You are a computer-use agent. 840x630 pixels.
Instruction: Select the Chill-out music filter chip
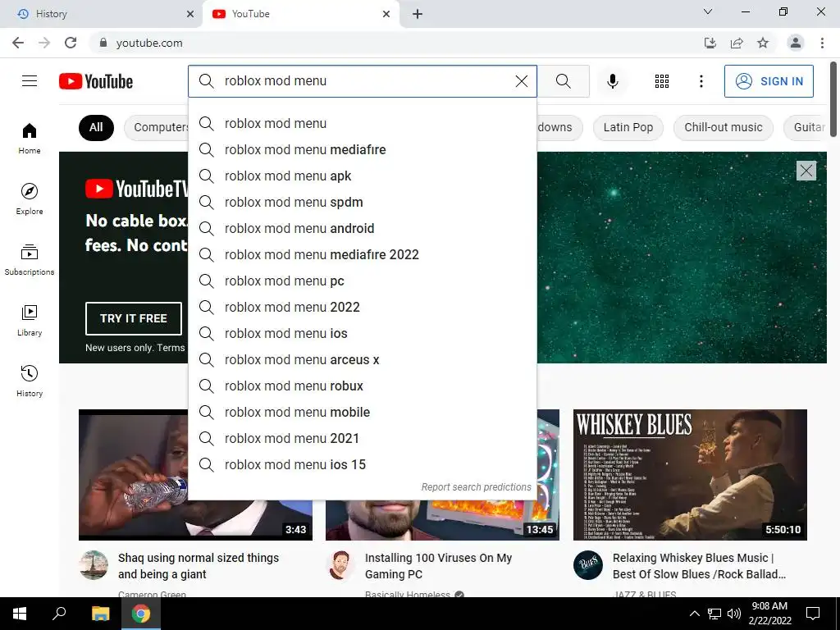click(x=724, y=127)
